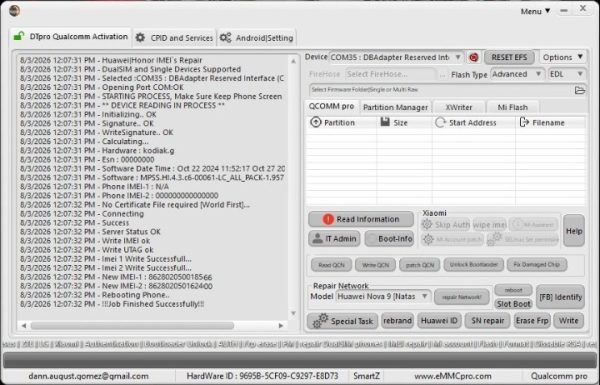This screenshot has width=600, height=385.
Task: Click the Read Information button
Action: pyautogui.click(x=361, y=219)
